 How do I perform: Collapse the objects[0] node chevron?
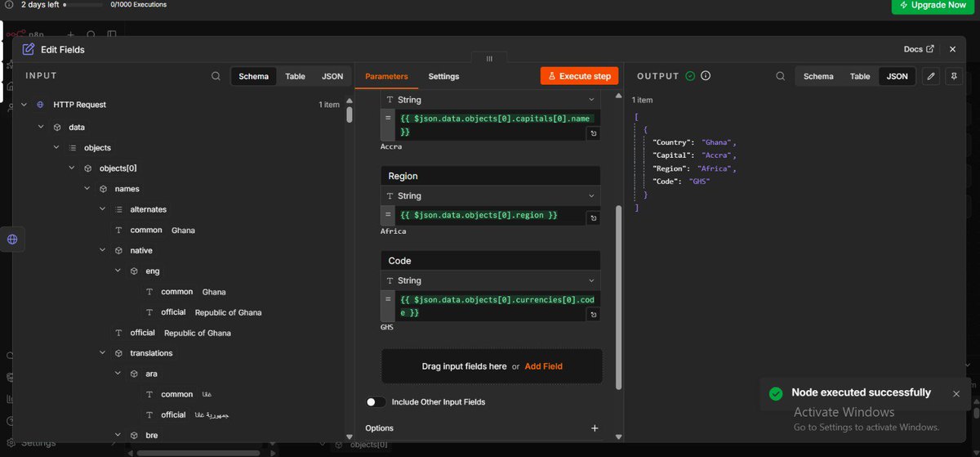pyautogui.click(x=72, y=168)
